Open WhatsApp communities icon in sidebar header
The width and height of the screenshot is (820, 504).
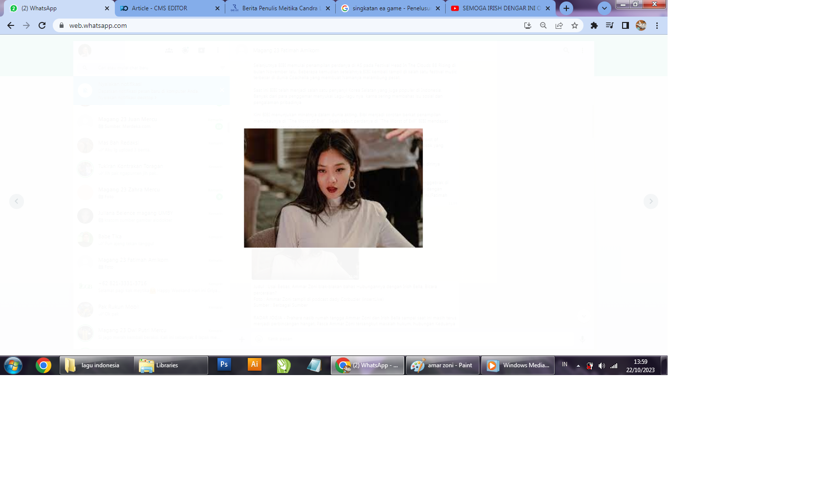point(169,50)
